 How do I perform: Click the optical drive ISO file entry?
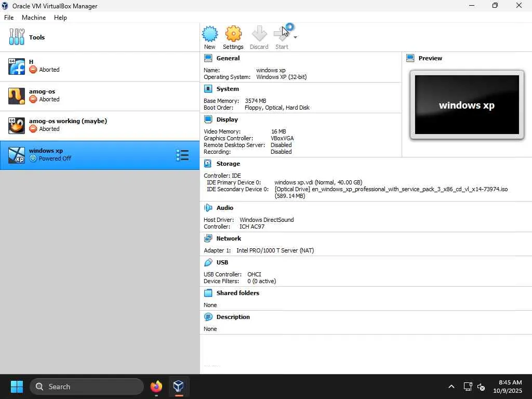[391, 192]
